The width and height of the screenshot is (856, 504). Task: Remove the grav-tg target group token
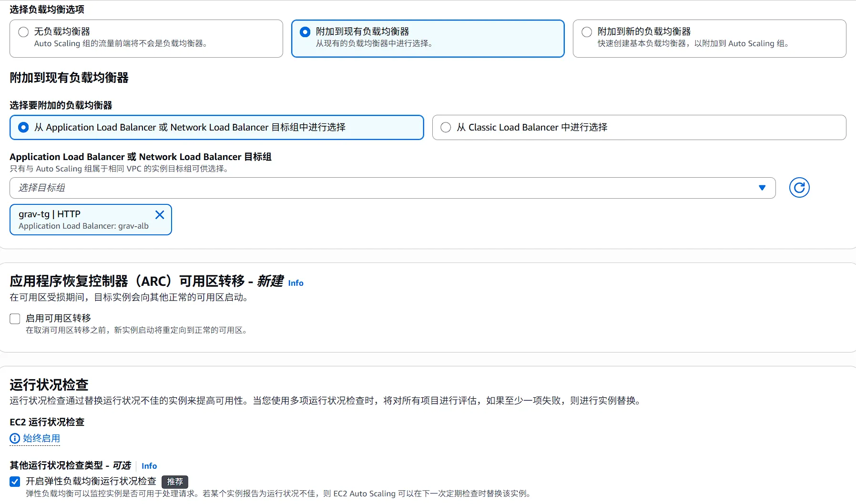(160, 215)
